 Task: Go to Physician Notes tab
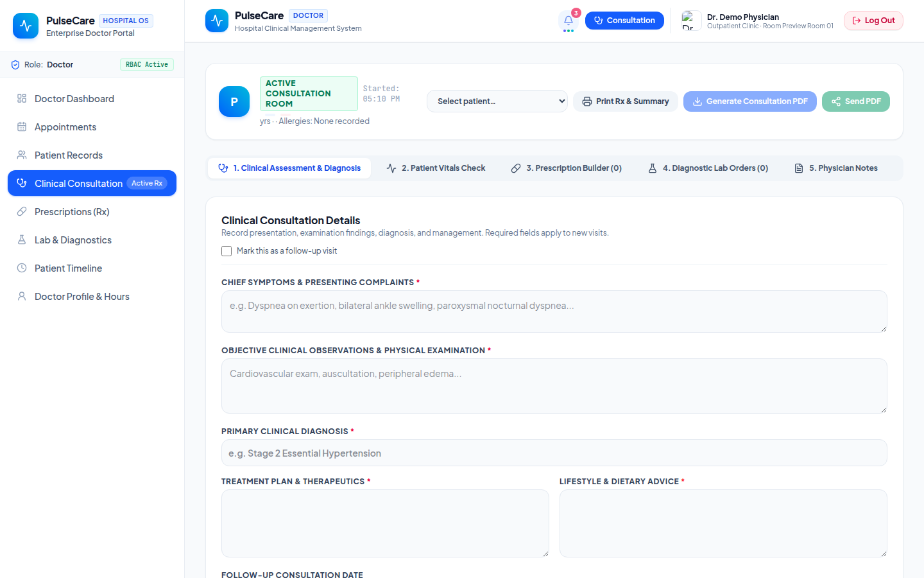(836, 168)
